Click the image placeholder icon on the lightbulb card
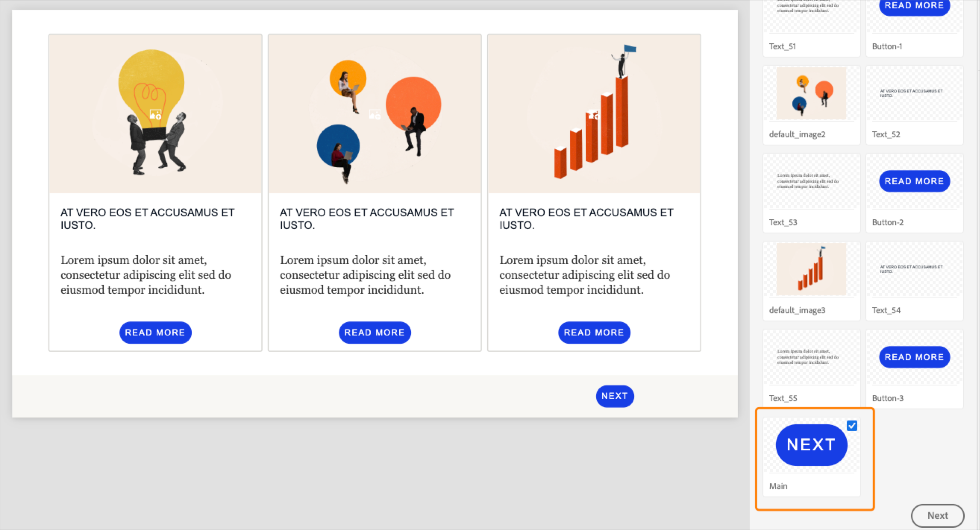The width and height of the screenshot is (980, 530). (x=155, y=114)
